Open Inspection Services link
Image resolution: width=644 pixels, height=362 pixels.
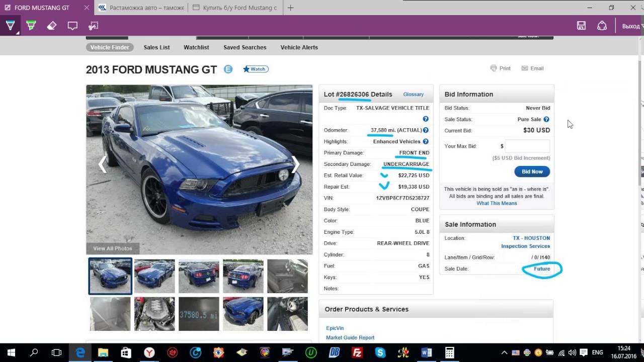click(525, 246)
